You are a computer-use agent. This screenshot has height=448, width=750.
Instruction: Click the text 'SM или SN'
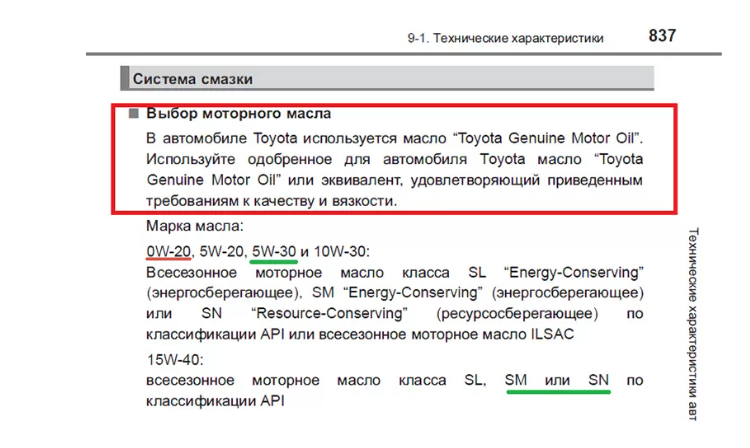[557, 380]
